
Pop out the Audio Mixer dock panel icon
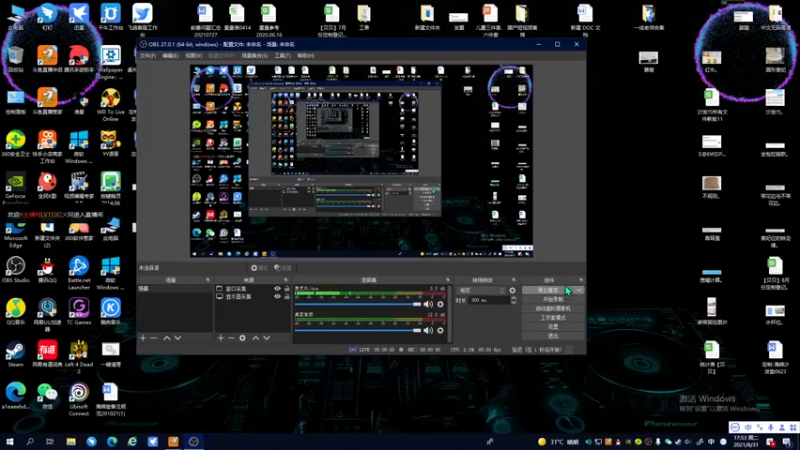[x=447, y=280]
